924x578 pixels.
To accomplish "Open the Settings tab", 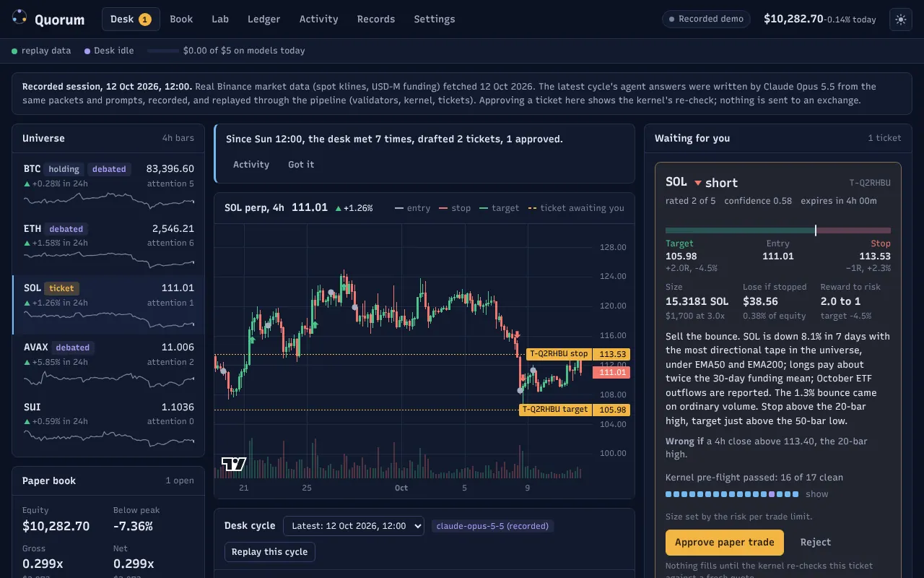I will pyautogui.click(x=435, y=19).
